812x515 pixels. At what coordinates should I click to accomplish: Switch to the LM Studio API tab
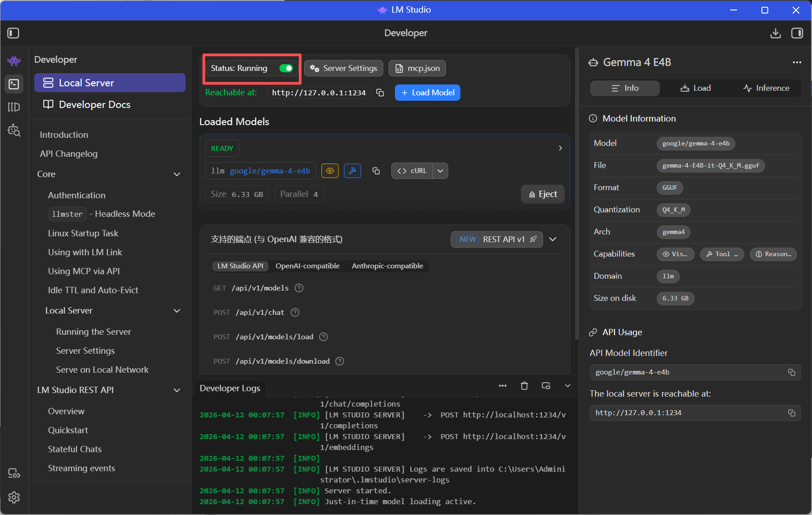pyautogui.click(x=240, y=266)
